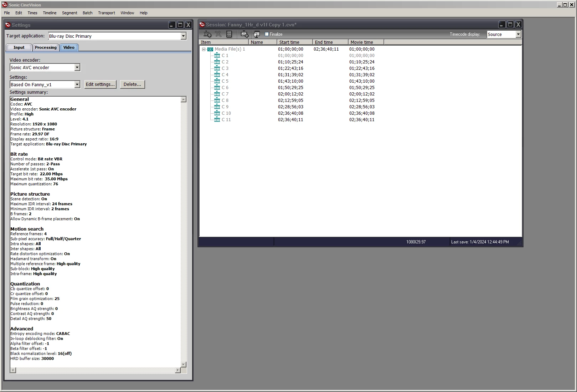
Task: Click the settings summary scroll up arrow
Action: pyautogui.click(x=184, y=99)
